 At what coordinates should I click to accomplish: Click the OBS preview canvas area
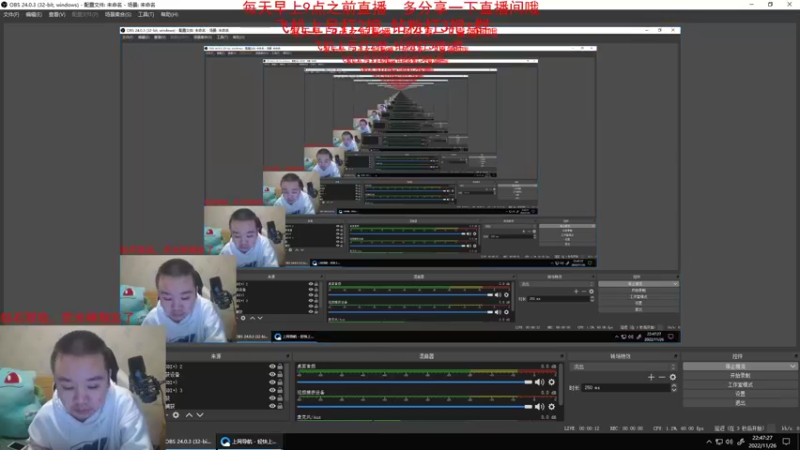coord(400,185)
